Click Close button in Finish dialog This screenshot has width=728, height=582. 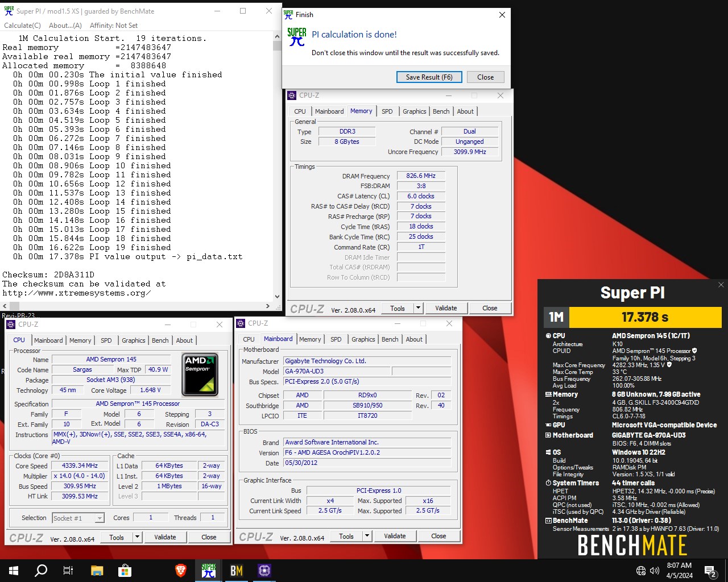(486, 77)
